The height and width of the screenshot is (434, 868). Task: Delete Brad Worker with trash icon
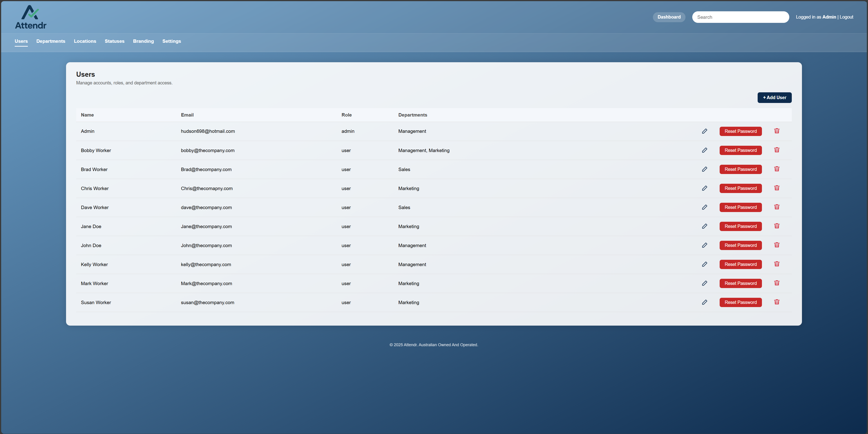[x=777, y=169]
